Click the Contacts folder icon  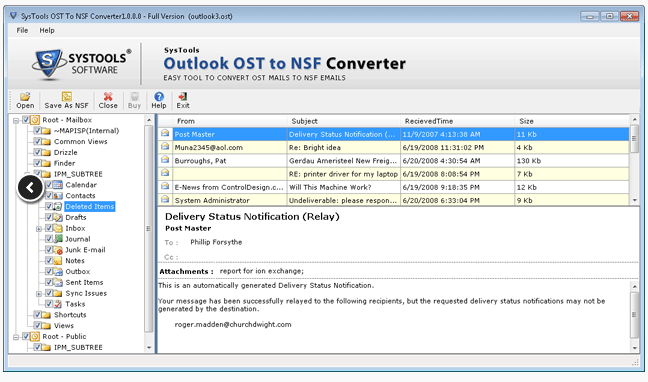click(58, 196)
